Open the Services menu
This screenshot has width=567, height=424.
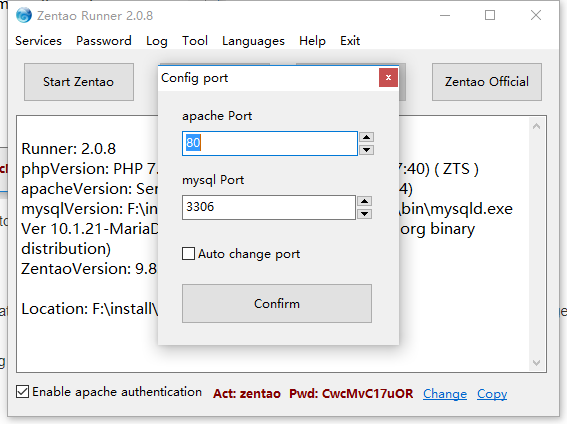[x=38, y=41]
